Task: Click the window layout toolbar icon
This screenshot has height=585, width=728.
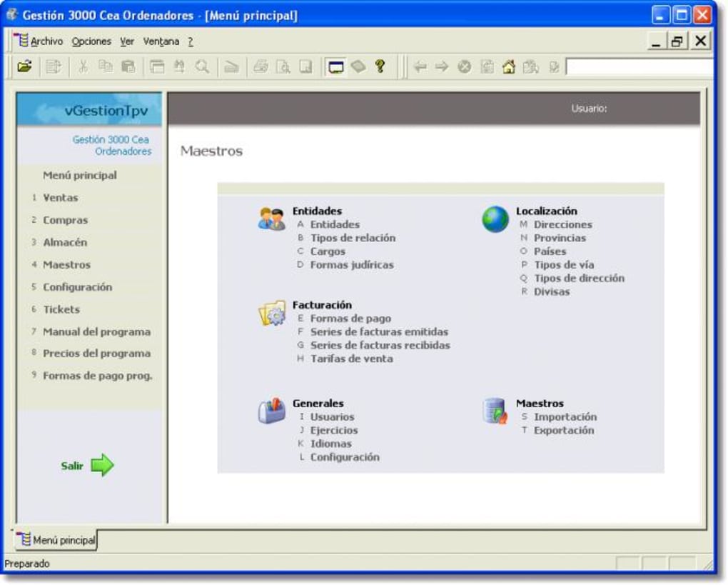Action: (157, 67)
